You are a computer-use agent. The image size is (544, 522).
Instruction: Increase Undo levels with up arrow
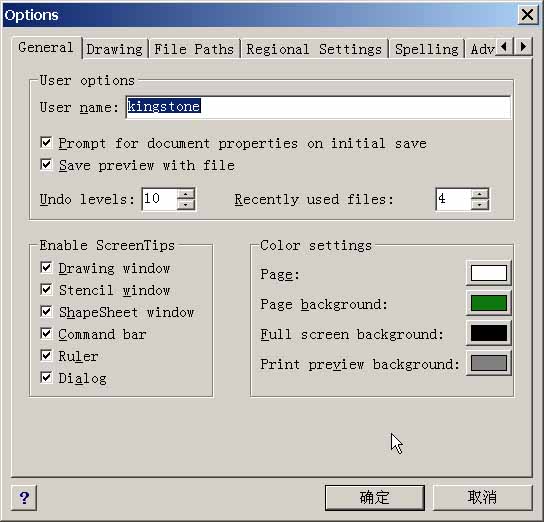(186, 194)
